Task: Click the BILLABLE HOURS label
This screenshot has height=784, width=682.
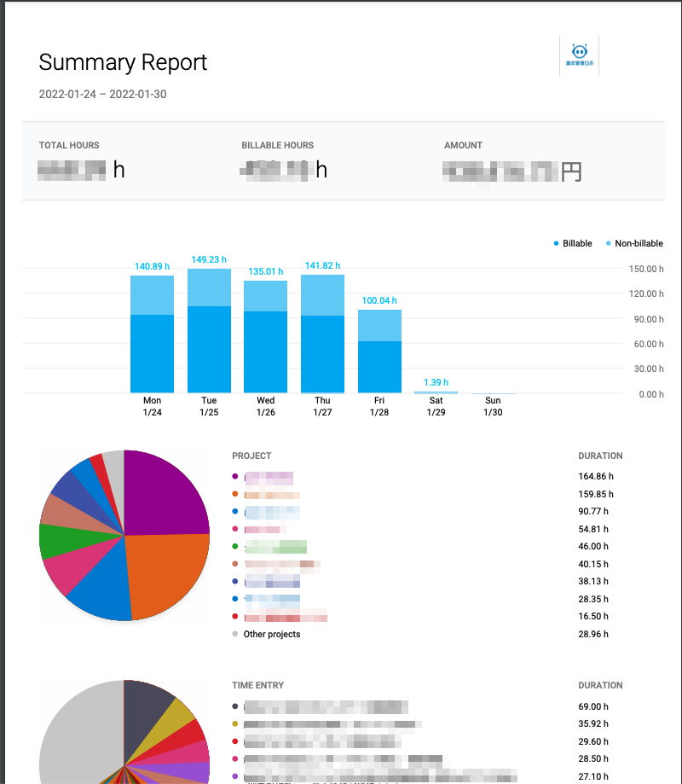Action: [277, 145]
